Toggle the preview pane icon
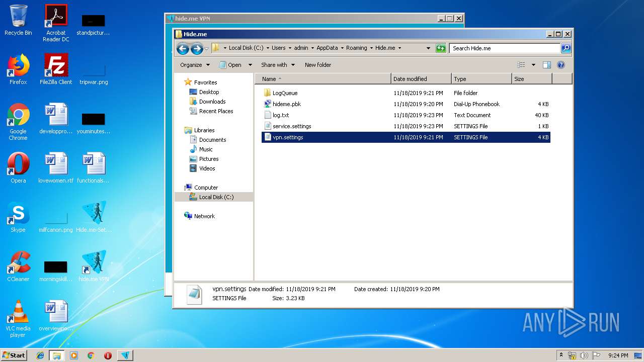Screen dimensions: 644x362 pos(547,65)
